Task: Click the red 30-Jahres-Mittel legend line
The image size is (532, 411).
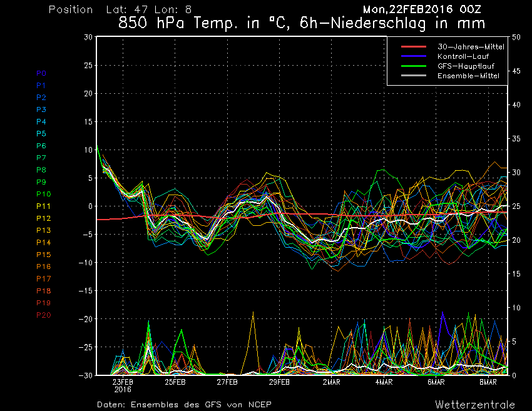Action: [x=413, y=47]
